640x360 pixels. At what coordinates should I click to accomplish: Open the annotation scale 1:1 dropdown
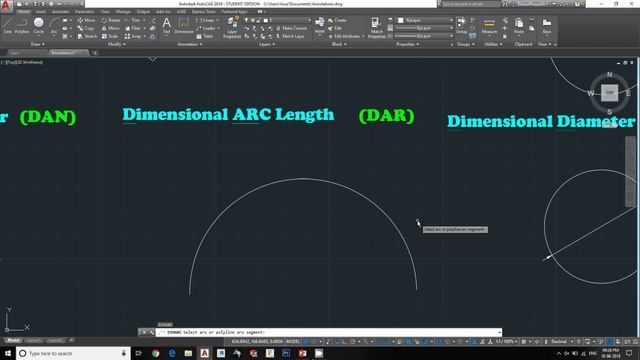(506, 341)
